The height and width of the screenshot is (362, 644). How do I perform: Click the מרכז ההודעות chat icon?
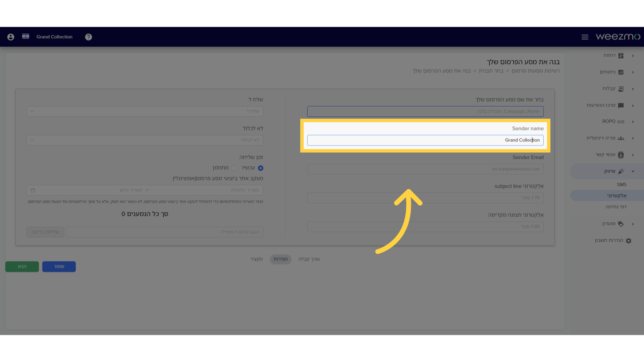tap(621, 105)
